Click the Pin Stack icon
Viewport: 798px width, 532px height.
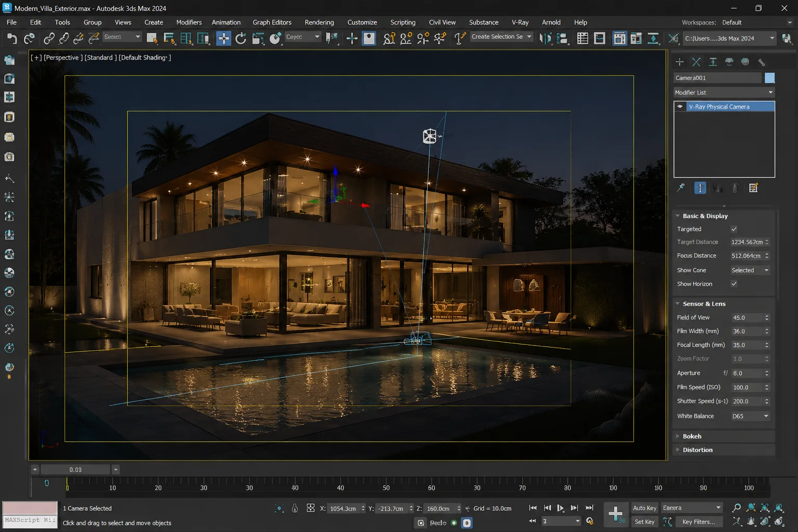[681, 188]
